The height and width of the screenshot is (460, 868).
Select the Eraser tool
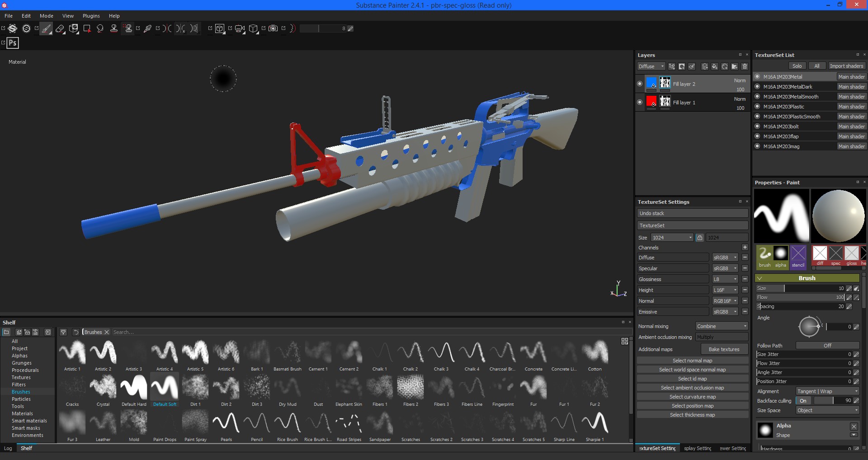coord(60,29)
